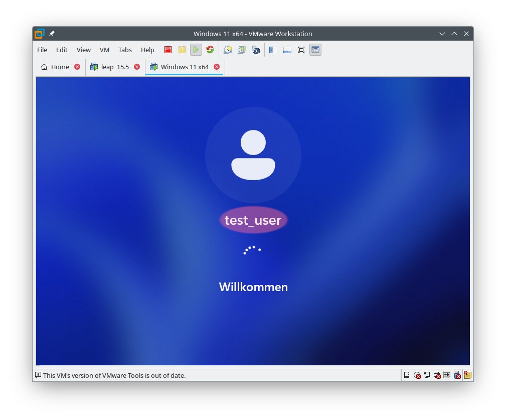Open the message log sticky note icon

pos(467,375)
